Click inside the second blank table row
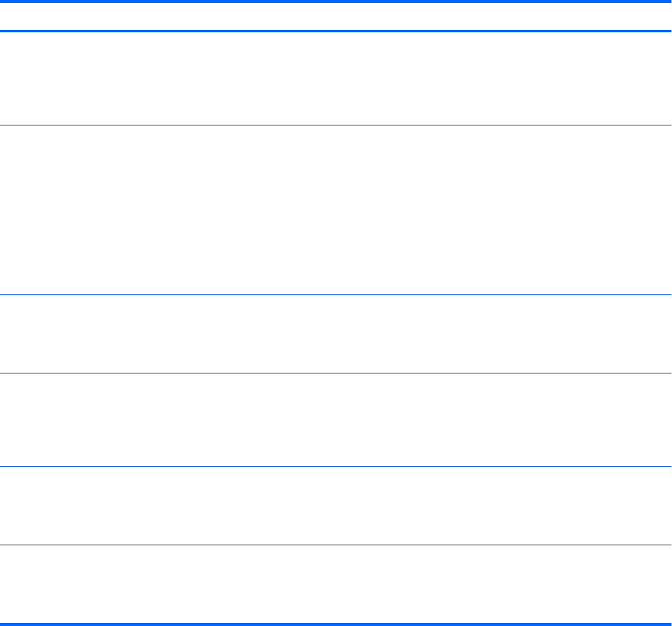This screenshot has width=672, height=626. tap(336, 209)
